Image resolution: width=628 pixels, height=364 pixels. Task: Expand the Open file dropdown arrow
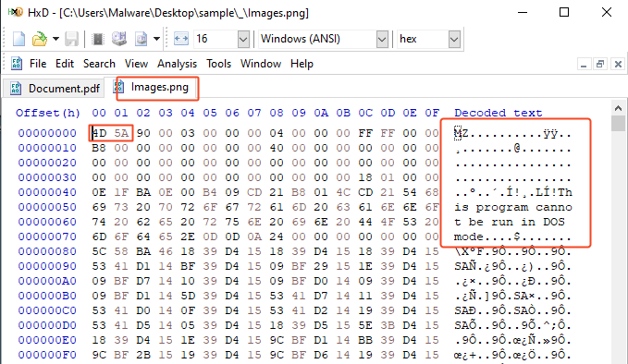(x=55, y=39)
